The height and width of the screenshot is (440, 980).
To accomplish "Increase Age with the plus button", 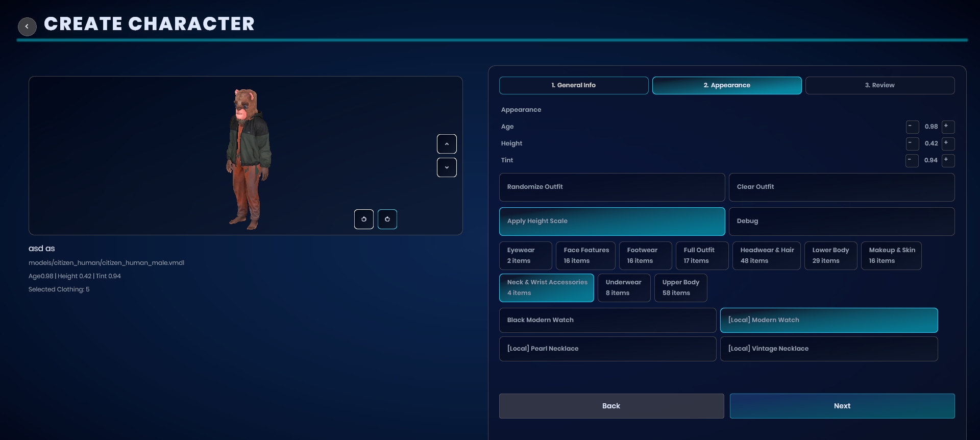I will point(948,127).
